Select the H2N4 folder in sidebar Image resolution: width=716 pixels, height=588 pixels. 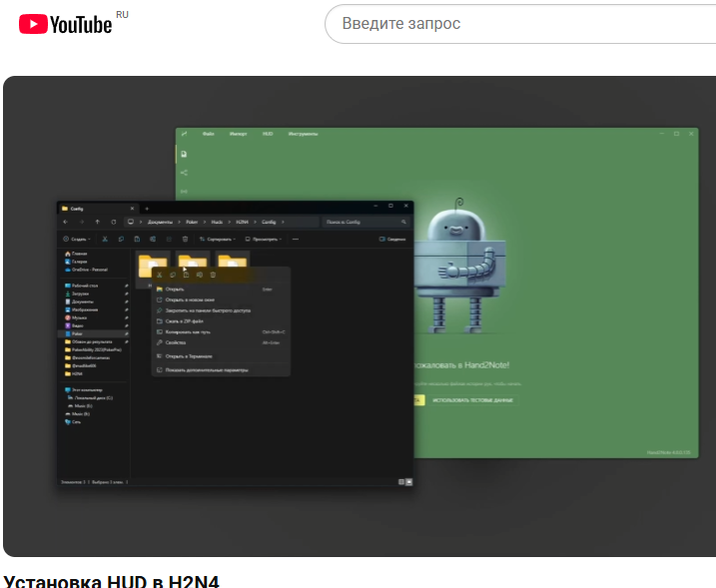74,374
